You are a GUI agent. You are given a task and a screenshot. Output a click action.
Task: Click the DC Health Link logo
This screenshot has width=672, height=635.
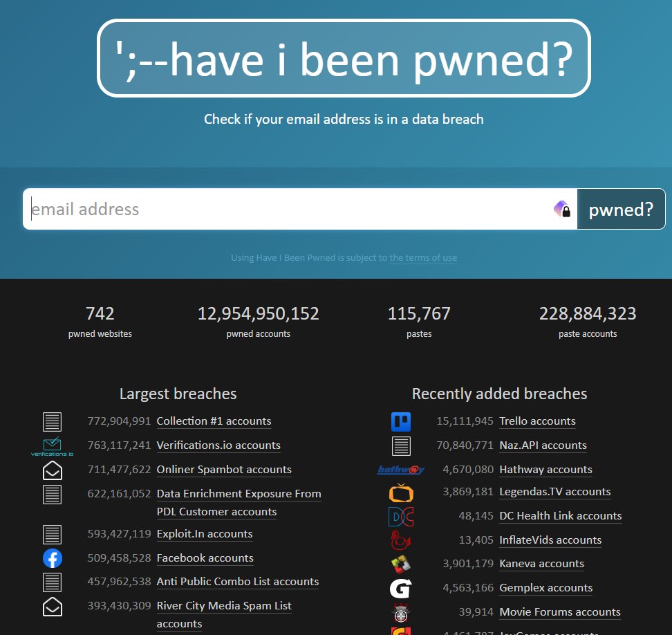click(401, 517)
